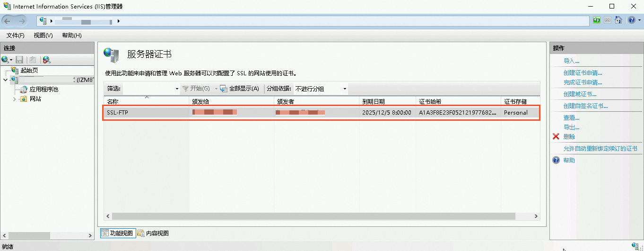This screenshot has width=644, height=251.
Task: Go home using the house icon
Action: pyautogui.click(x=618, y=20)
